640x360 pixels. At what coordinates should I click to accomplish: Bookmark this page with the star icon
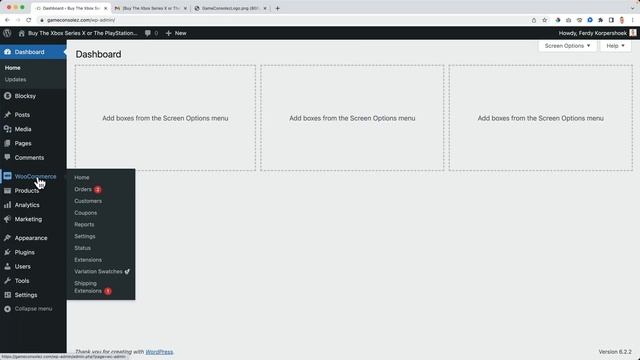[544, 20]
